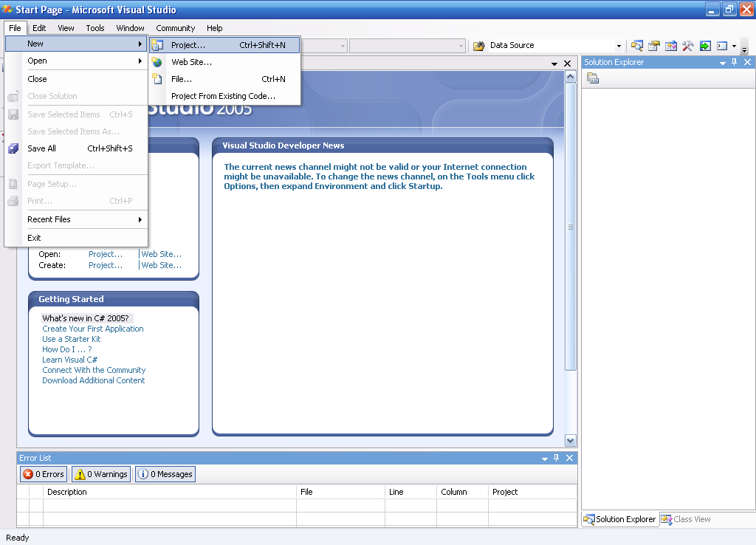Click Open Project… link on Start Page

point(106,254)
